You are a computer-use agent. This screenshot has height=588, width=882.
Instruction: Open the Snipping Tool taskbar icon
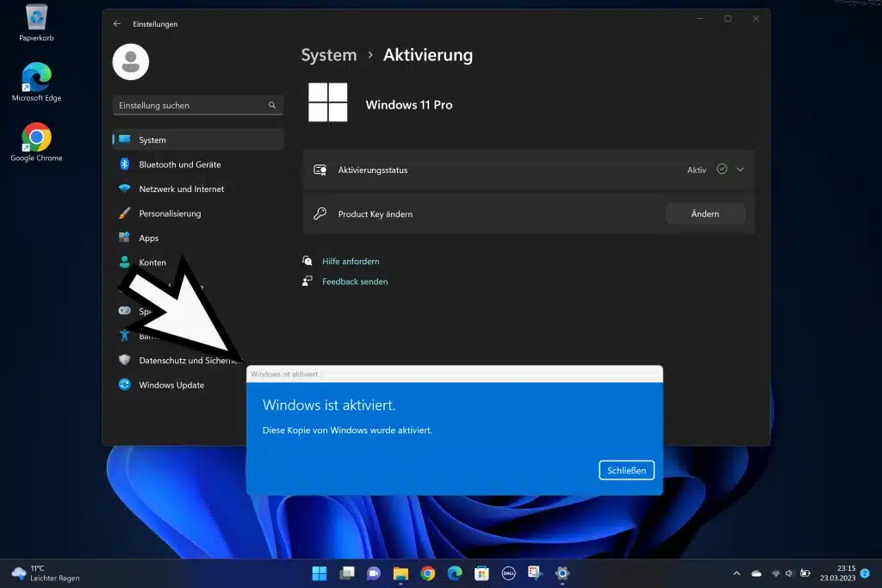click(536, 573)
